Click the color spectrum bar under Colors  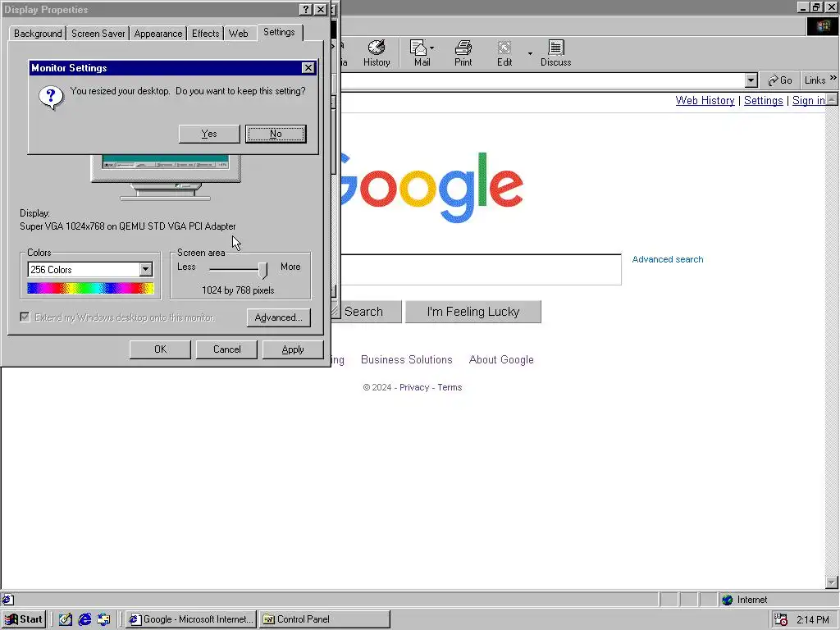pyautogui.click(x=90, y=288)
